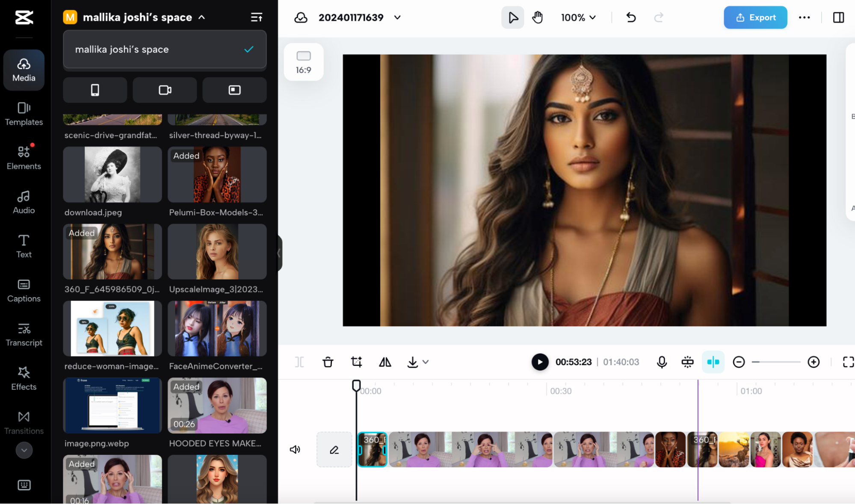Click the 00:30 mark on the ruler
855x504 pixels.
click(x=561, y=391)
